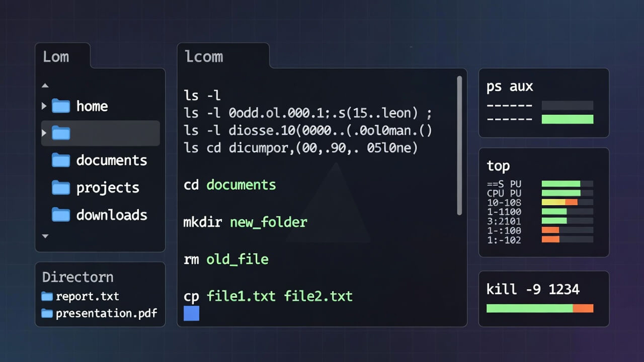Expand the unnamed highlighted folder arrow

pos(44,133)
